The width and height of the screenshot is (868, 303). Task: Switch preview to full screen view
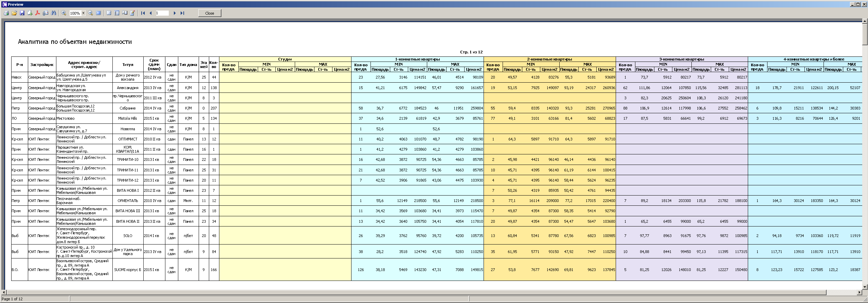coord(98,13)
